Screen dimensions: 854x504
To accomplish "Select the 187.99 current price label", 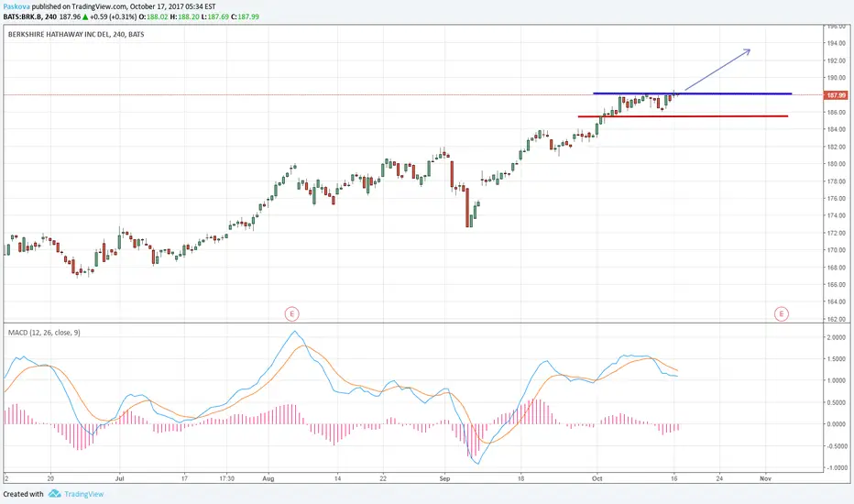I will pos(836,95).
